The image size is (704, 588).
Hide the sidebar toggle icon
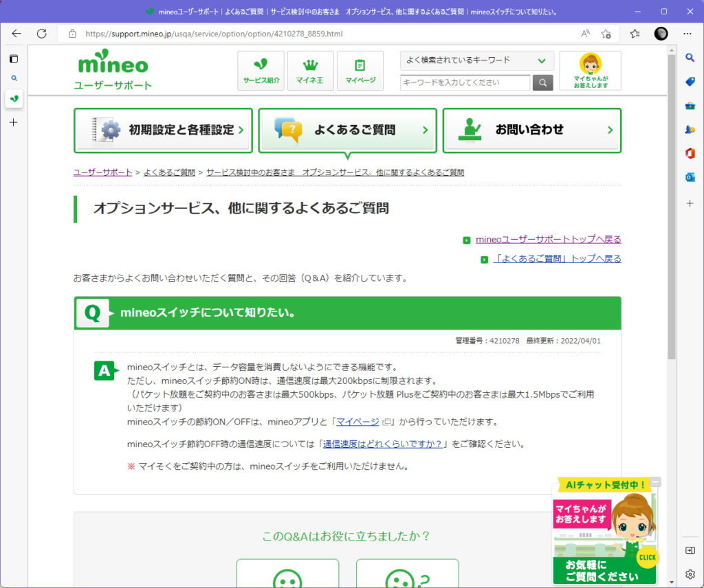690,550
